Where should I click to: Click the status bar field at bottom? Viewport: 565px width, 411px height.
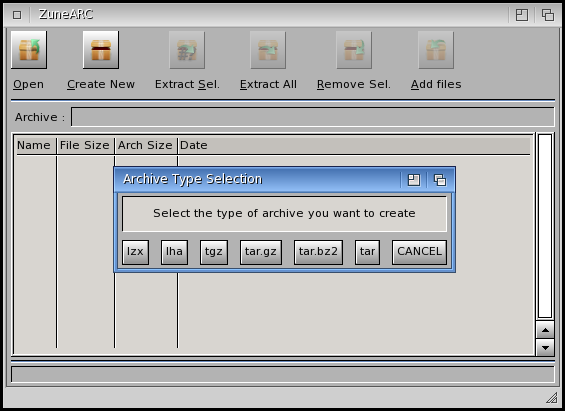(x=282, y=374)
